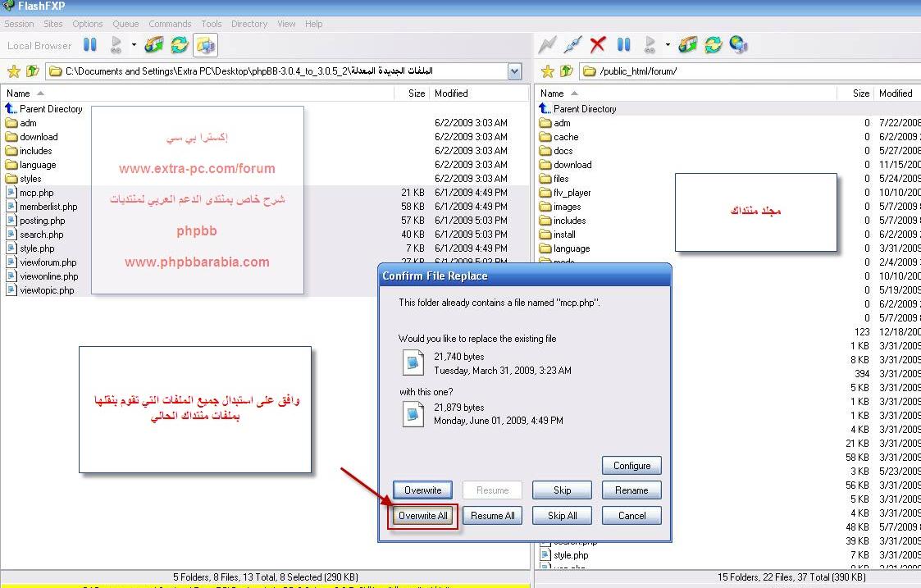Click the Cancel button in the dialog
The width and height of the screenshot is (921, 588).
pos(631,516)
